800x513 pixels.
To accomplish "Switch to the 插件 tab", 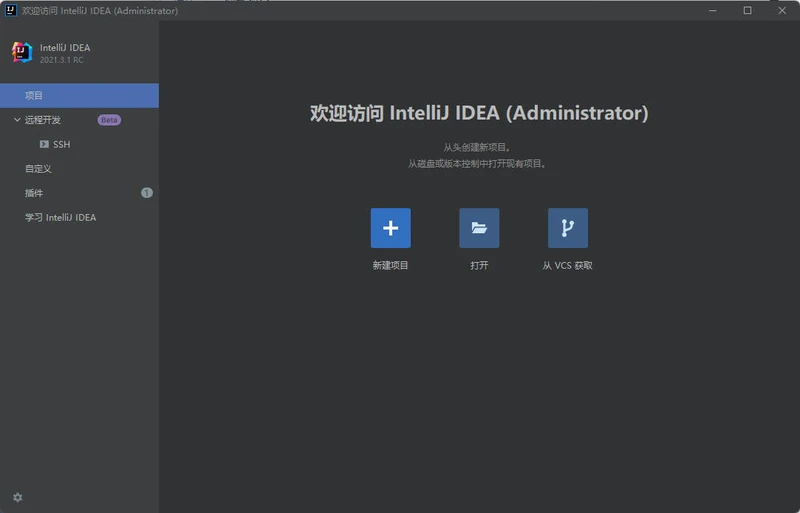I will click(34, 193).
